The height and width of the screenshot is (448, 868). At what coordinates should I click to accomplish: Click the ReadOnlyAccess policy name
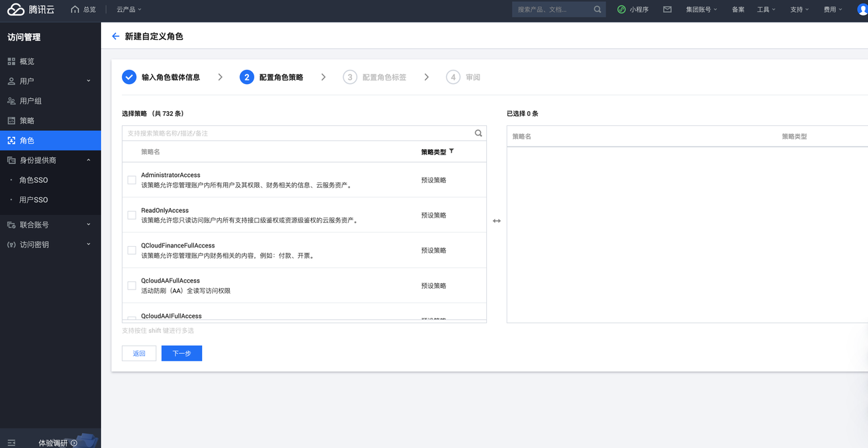coord(165,210)
